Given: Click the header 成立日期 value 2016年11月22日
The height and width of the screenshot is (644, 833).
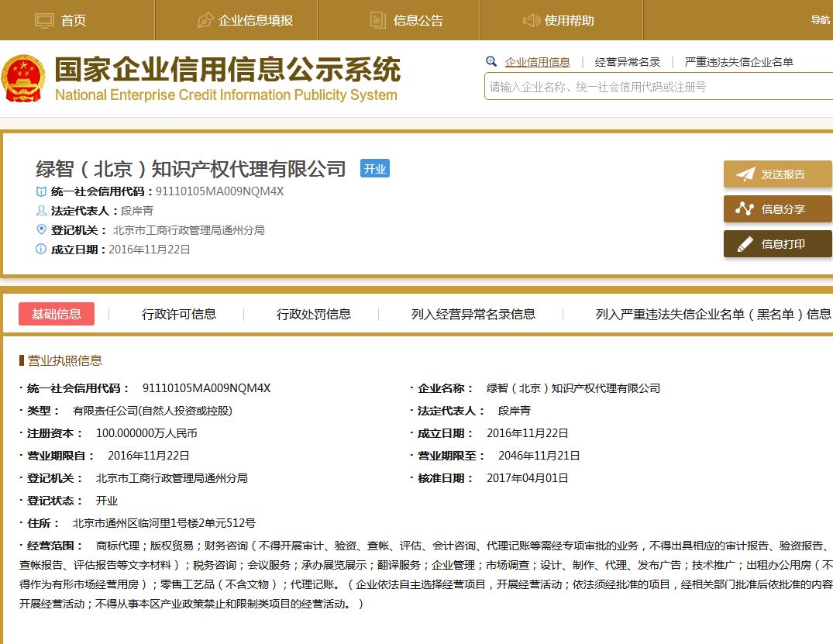Looking at the screenshot, I should [x=150, y=250].
